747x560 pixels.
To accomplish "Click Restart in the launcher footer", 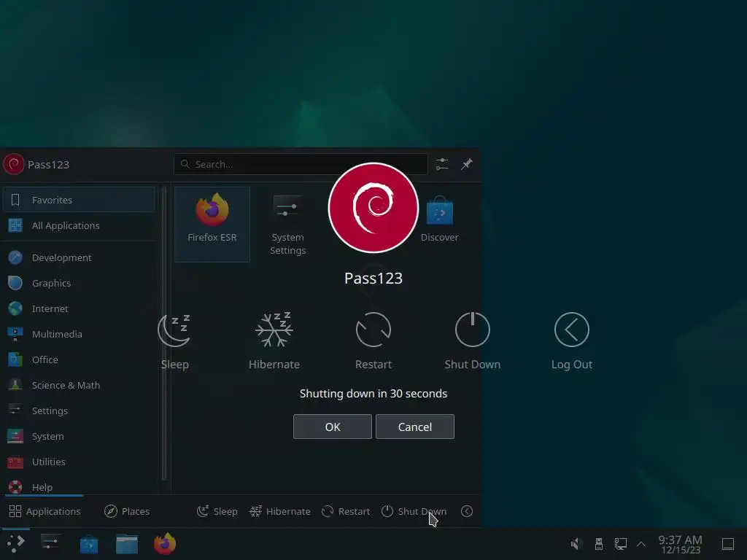I will tap(347, 511).
